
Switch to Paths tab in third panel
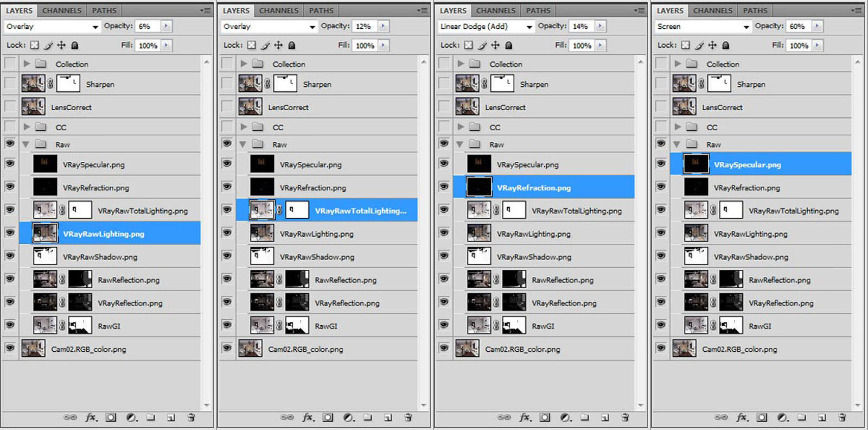[x=538, y=10]
